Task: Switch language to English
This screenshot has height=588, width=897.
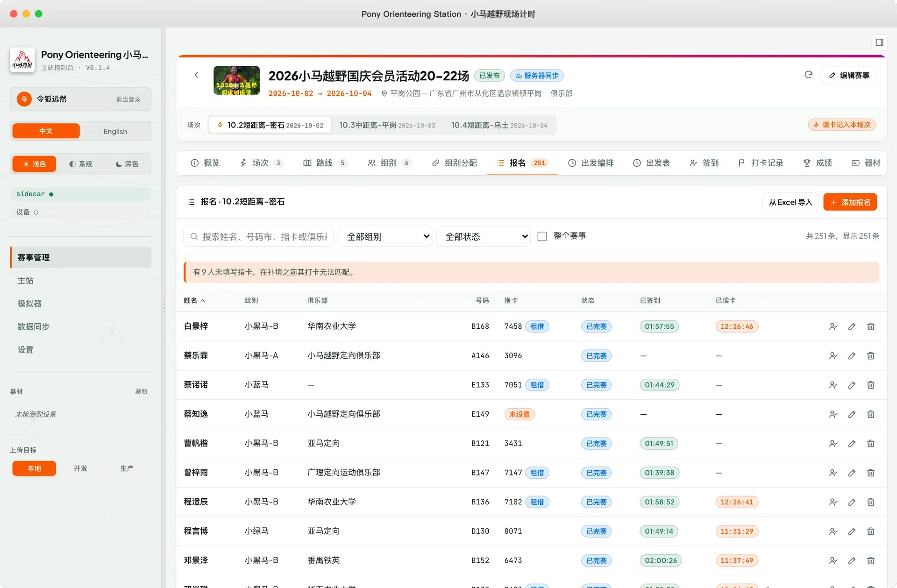Action: pos(115,131)
